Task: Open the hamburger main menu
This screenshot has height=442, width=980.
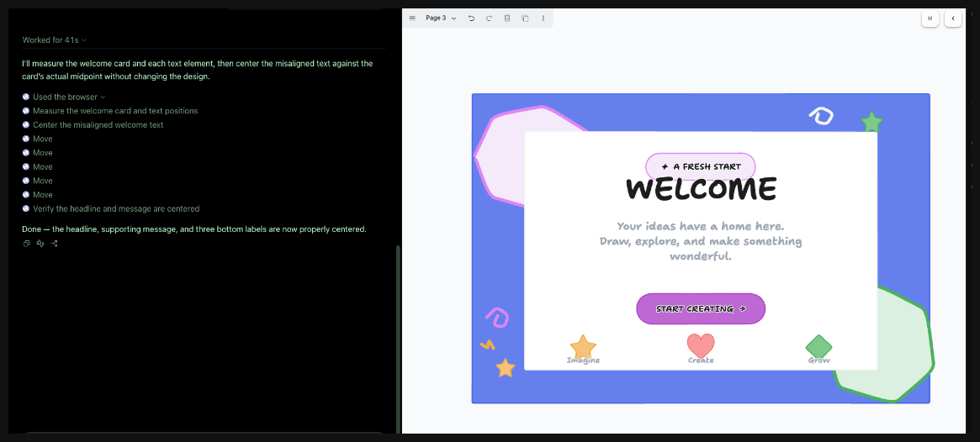Action: click(412, 18)
